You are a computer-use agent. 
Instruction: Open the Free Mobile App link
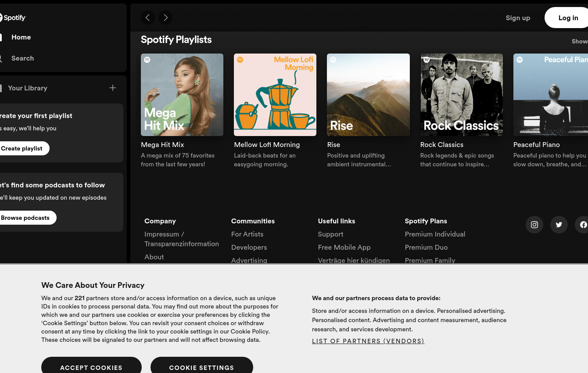point(344,247)
